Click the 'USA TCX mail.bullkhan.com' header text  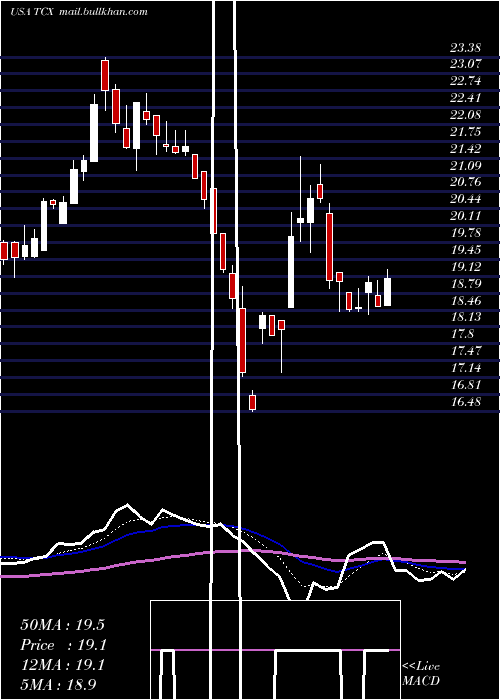tap(79, 12)
